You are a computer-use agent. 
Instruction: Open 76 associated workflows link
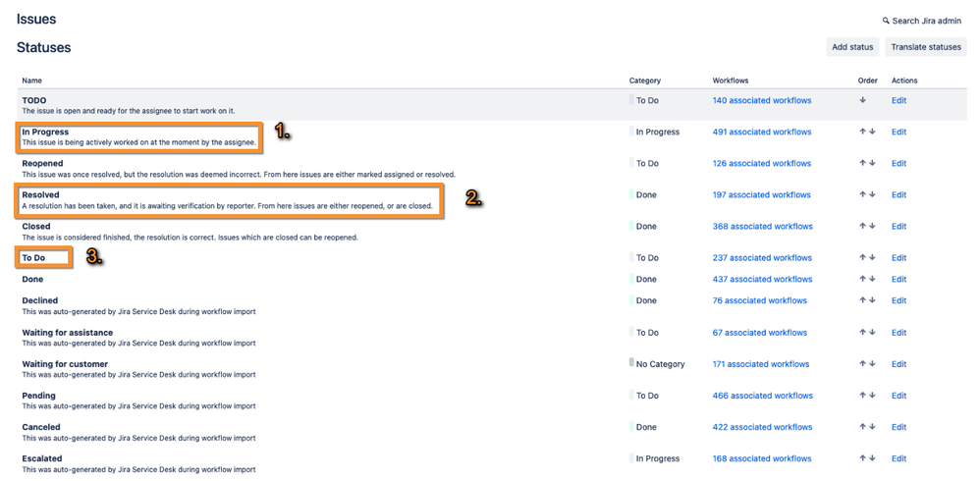(x=760, y=300)
